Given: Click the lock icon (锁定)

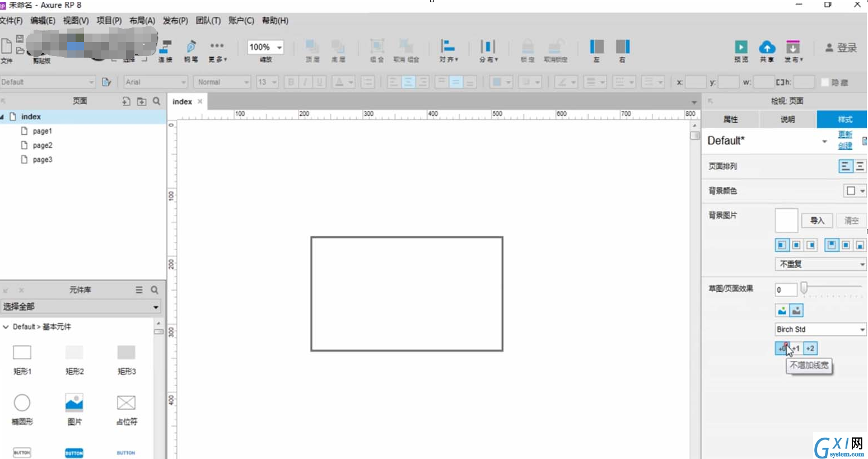Looking at the screenshot, I should [528, 46].
